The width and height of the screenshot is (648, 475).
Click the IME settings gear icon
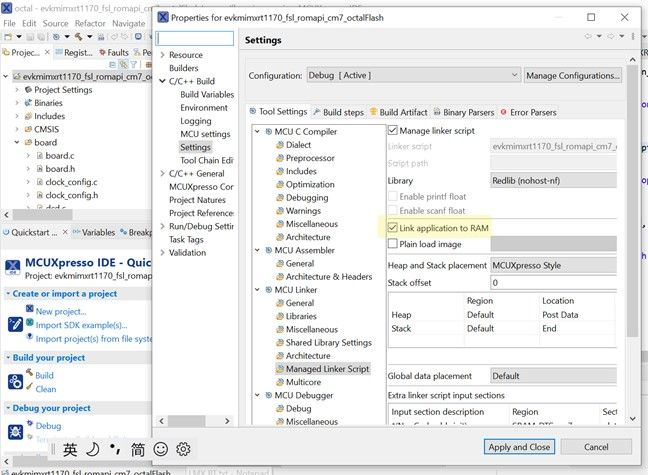[183, 449]
